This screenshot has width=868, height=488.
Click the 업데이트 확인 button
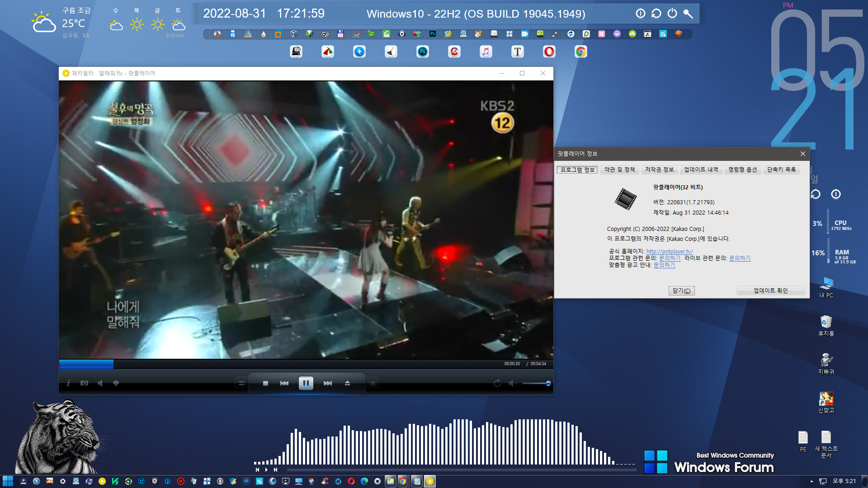(771, 291)
